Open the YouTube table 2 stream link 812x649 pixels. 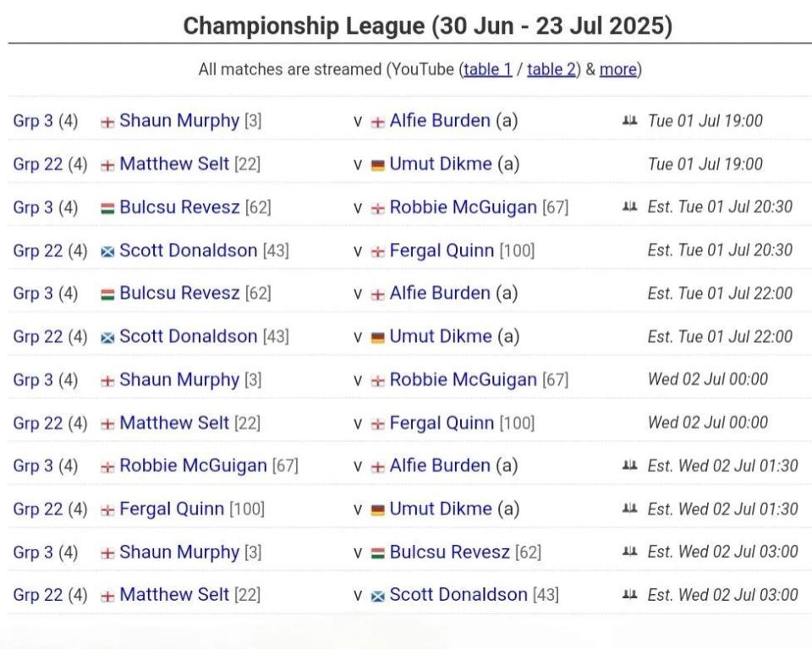(551, 69)
